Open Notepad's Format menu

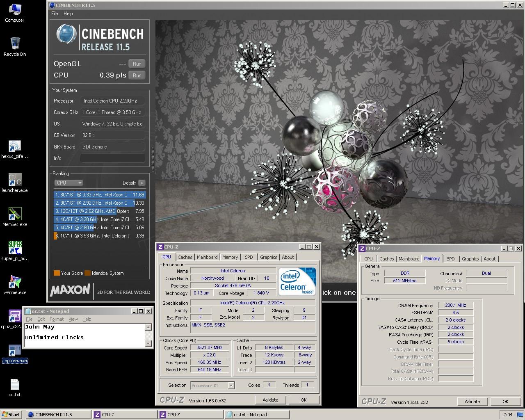(57, 319)
